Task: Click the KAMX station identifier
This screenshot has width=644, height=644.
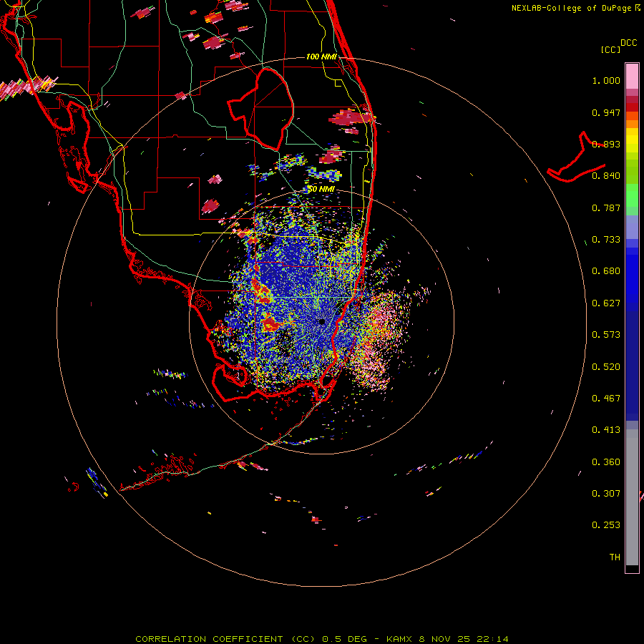Action: [x=399, y=639]
